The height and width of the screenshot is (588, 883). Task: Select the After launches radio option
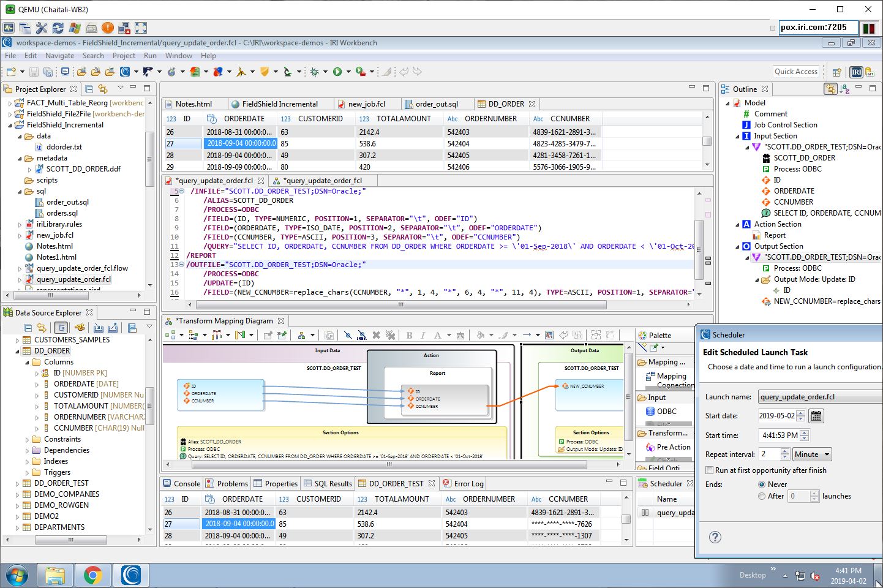(762, 496)
